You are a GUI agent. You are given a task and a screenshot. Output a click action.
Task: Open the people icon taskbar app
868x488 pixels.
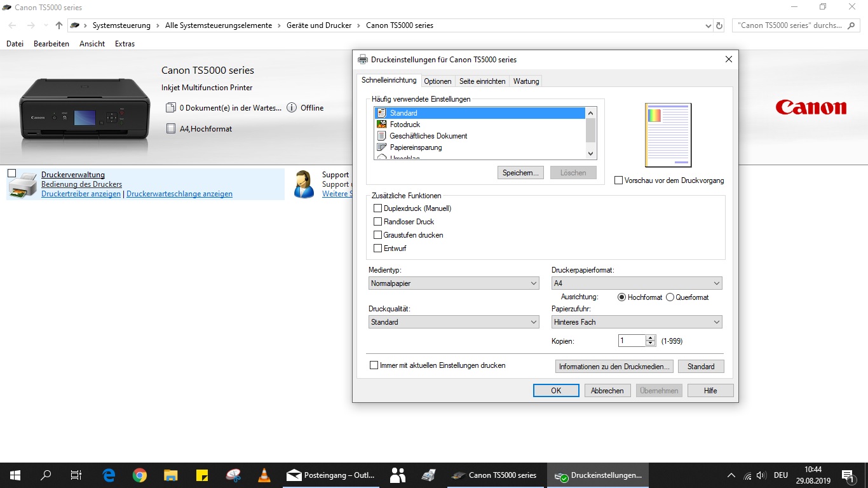[398, 475]
